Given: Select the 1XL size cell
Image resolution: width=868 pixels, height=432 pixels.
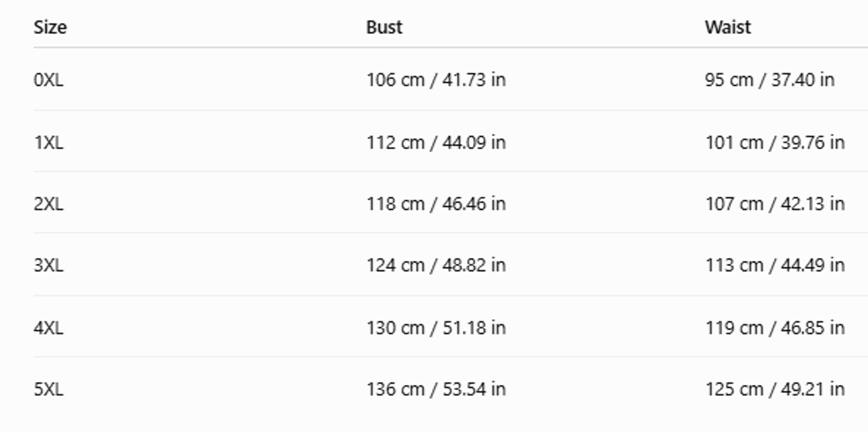Looking at the screenshot, I should [49, 143].
